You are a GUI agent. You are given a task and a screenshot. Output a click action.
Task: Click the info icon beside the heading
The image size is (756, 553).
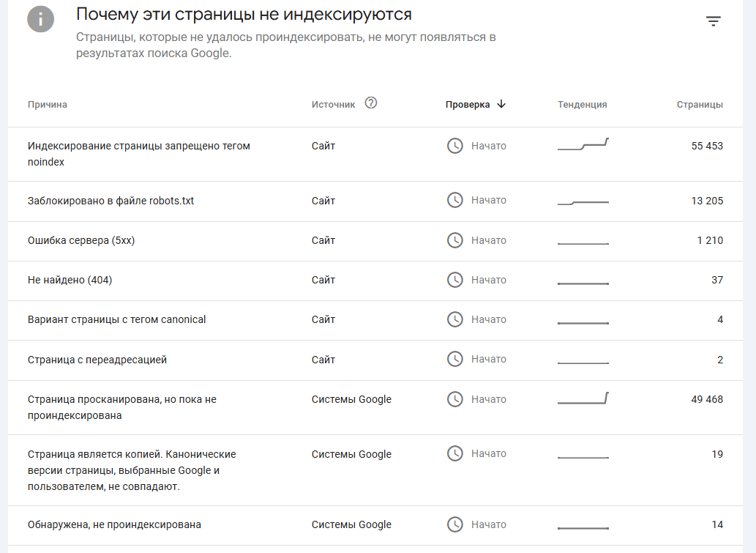[40, 19]
